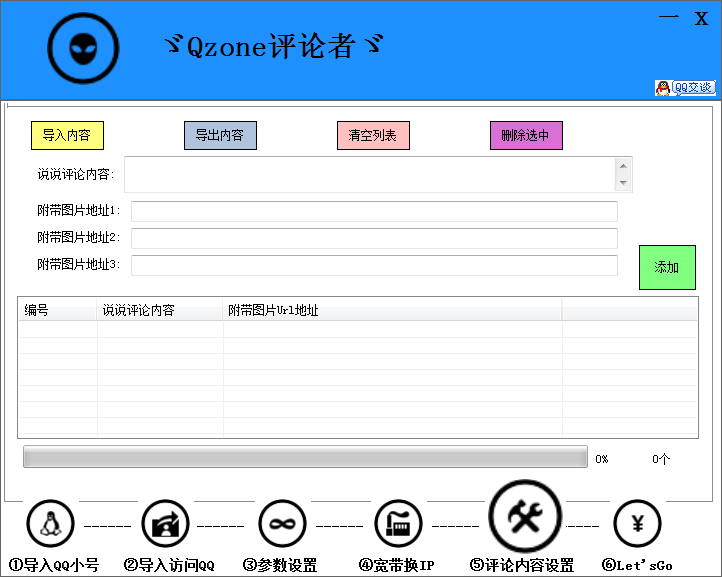
Task: Open step 3 infinity icon 参数设置
Action: 282,524
